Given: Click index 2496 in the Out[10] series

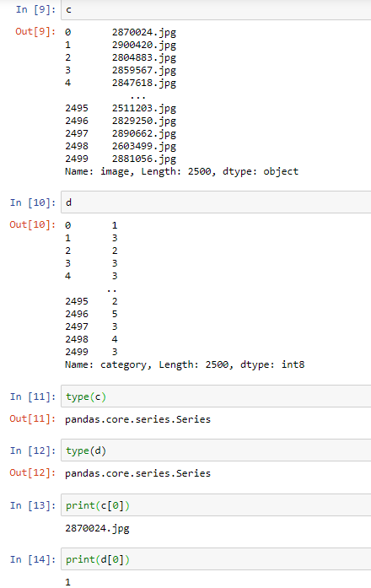Looking at the screenshot, I should point(77,314).
